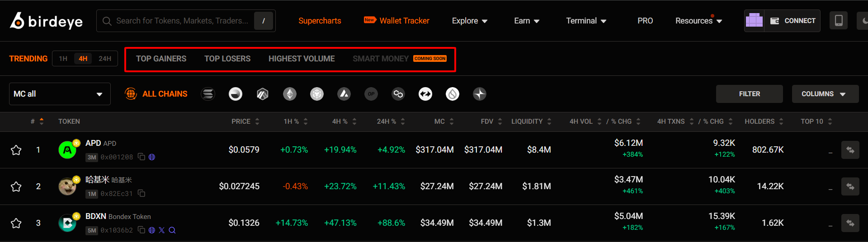Filter by the Optimism OP chain icon
868x242 pixels.
pos(371,94)
